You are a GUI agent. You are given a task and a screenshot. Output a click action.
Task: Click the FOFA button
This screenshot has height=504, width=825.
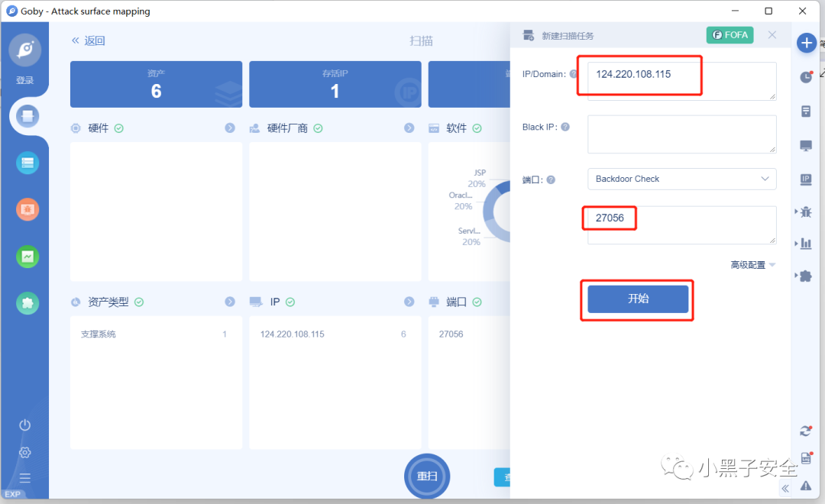(x=730, y=34)
